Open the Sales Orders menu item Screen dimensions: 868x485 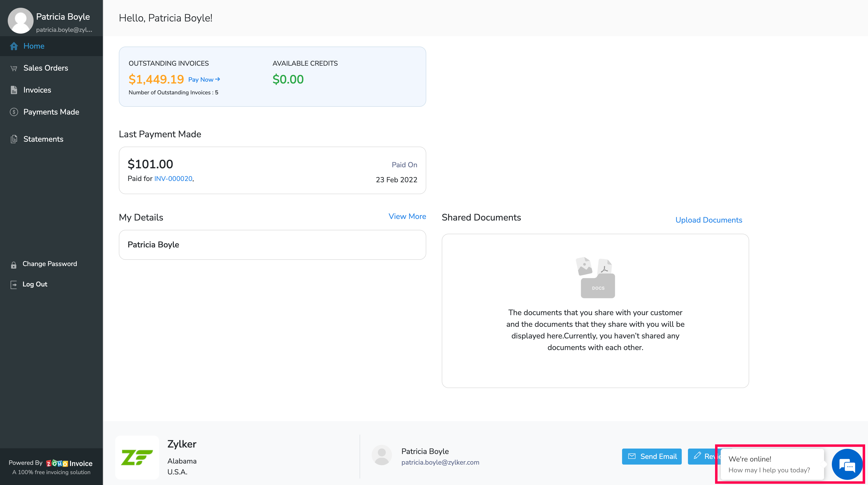(x=45, y=68)
